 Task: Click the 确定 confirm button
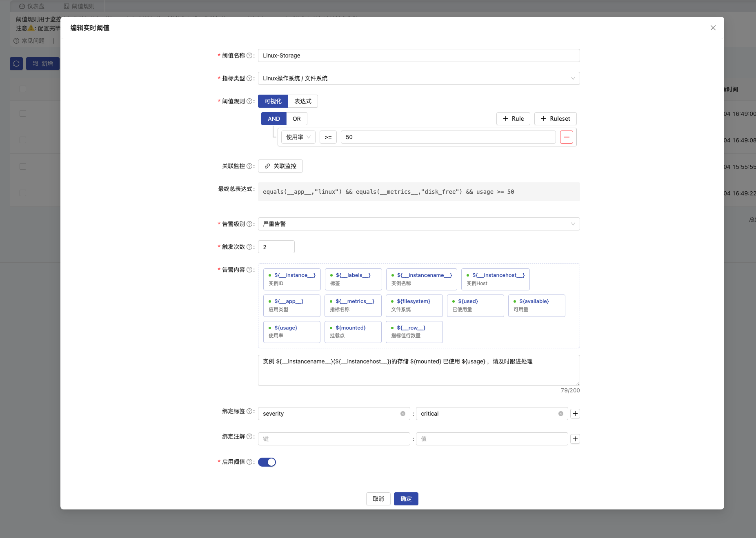(406, 499)
